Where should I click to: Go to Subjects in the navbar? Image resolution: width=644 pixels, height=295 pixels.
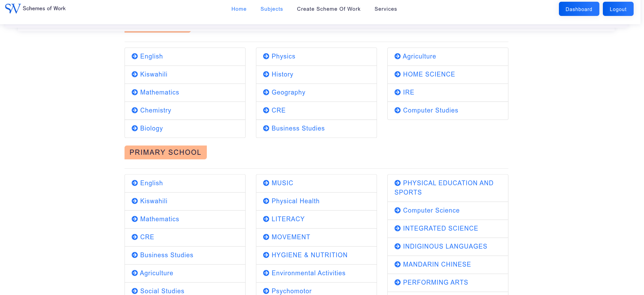pos(272,9)
